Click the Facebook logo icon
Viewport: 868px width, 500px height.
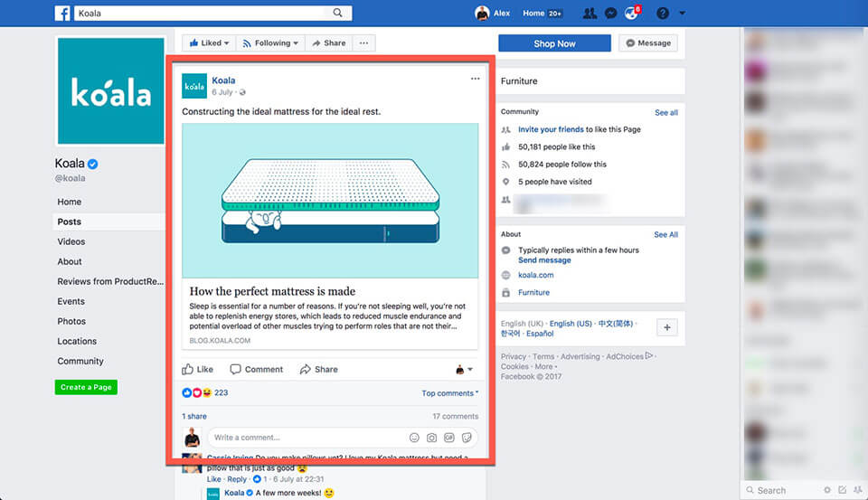(x=62, y=14)
